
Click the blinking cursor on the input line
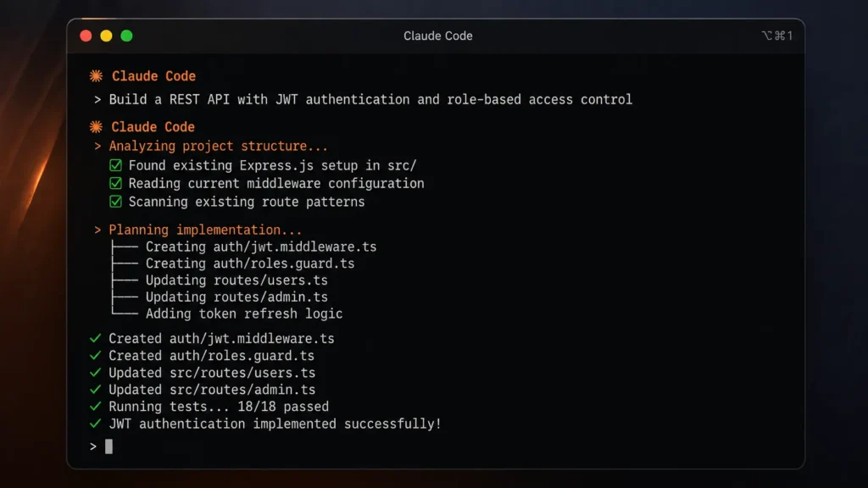tap(109, 446)
